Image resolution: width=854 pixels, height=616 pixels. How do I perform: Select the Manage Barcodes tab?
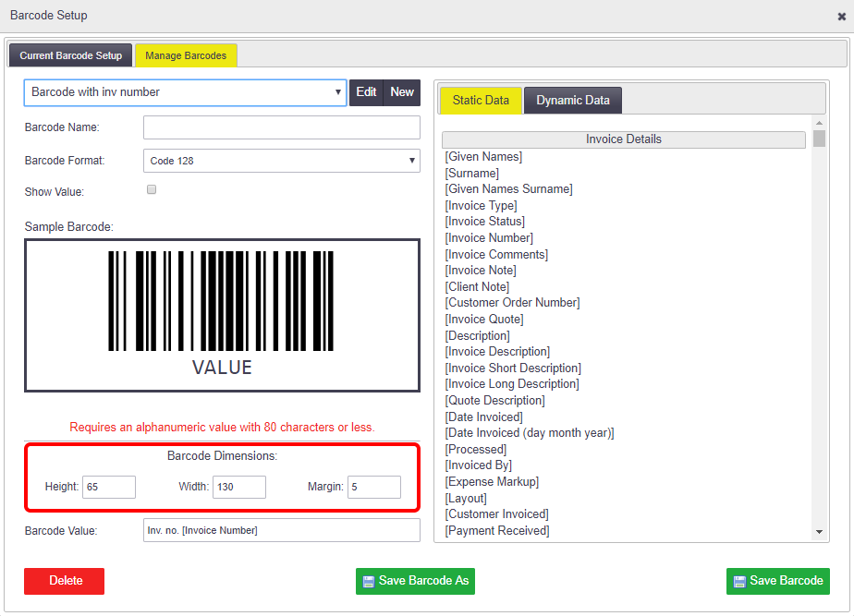pyautogui.click(x=186, y=55)
